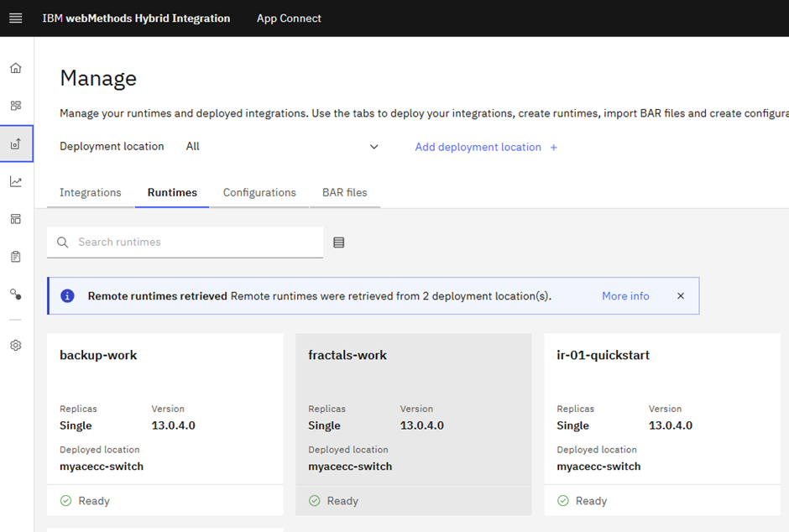The width and height of the screenshot is (789, 532).
Task: Click IBM webMethods Hybrid Integration title
Action: [136, 18]
